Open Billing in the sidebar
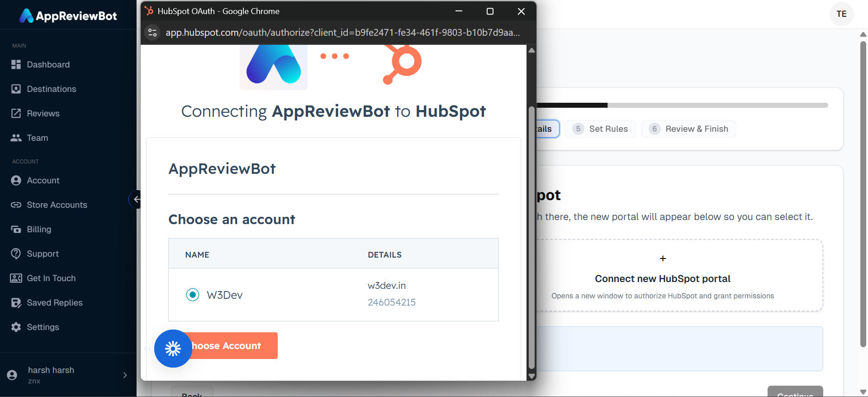The height and width of the screenshot is (397, 868). (39, 230)
